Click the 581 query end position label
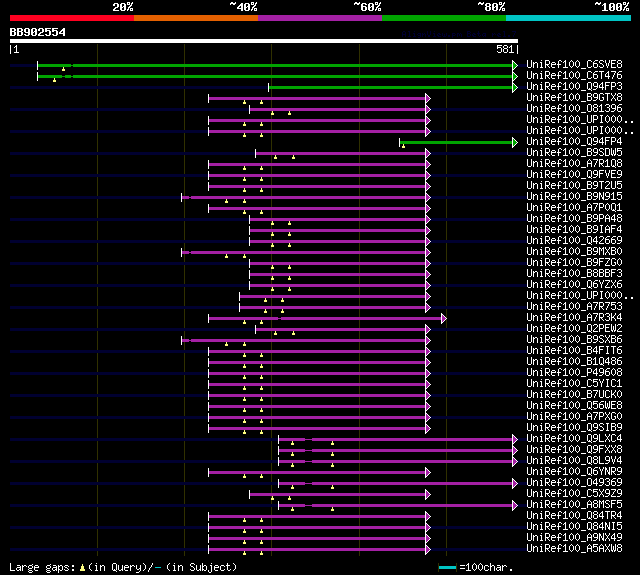Viewport: 640px width, 575px height. click(505, 49)
